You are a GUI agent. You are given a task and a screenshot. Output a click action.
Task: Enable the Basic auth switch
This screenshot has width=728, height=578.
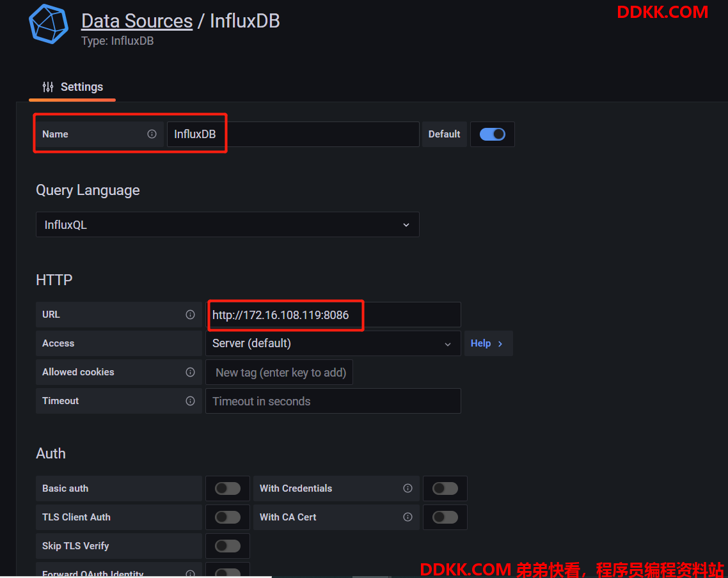(x=228, y=488)
